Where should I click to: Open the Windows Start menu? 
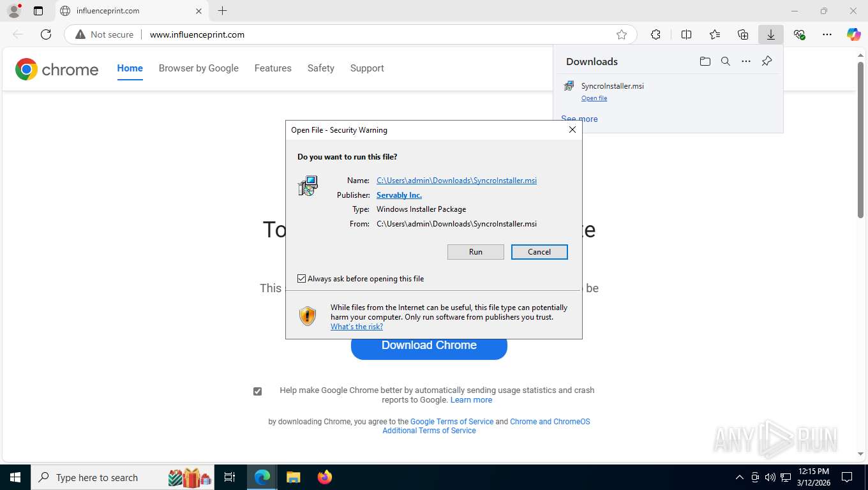pyautogui.click(x=15, y=477)
